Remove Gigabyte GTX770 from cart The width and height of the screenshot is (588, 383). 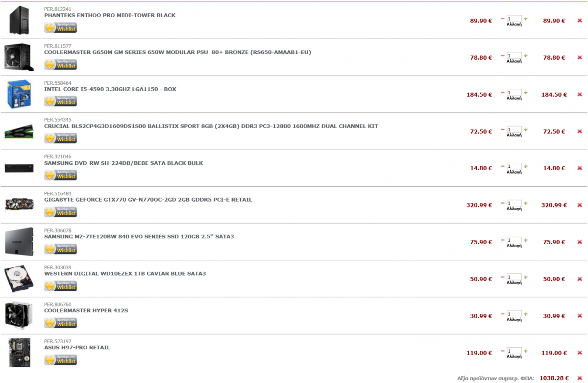tap(580, 205)
